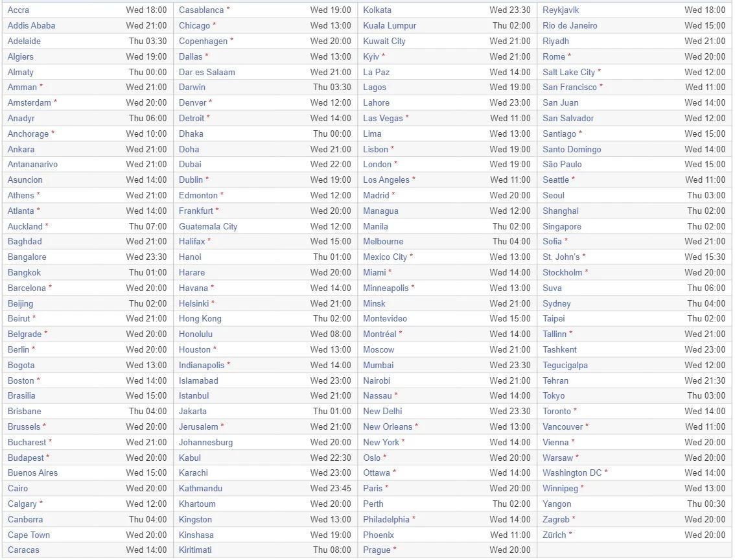
Task: Open the Kuala Lumpur link
Action: tap(390, 26)
